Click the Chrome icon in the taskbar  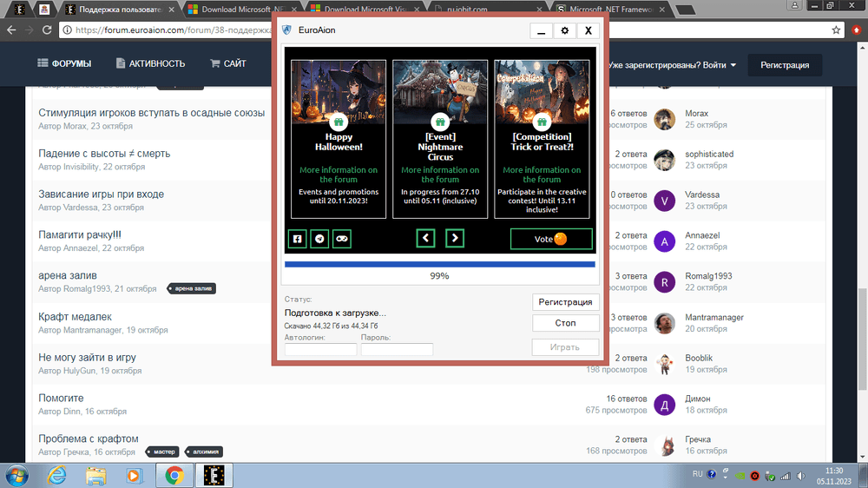coord(174,475)
